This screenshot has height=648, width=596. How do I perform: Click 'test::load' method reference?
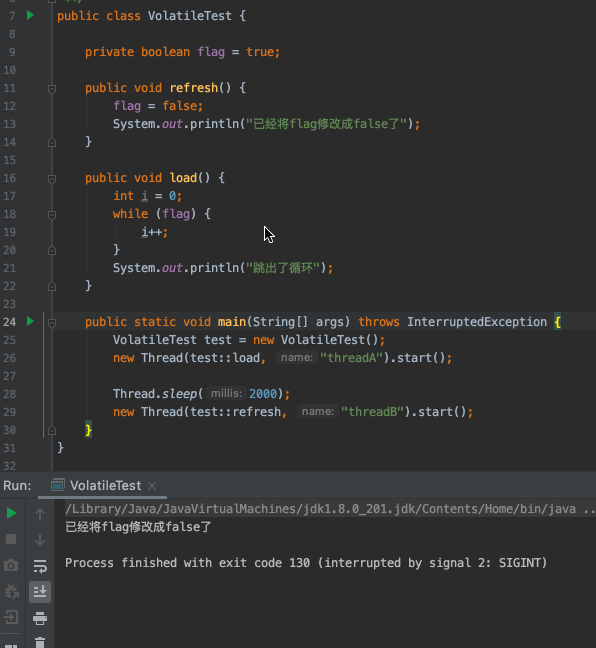tap(225, 357)
